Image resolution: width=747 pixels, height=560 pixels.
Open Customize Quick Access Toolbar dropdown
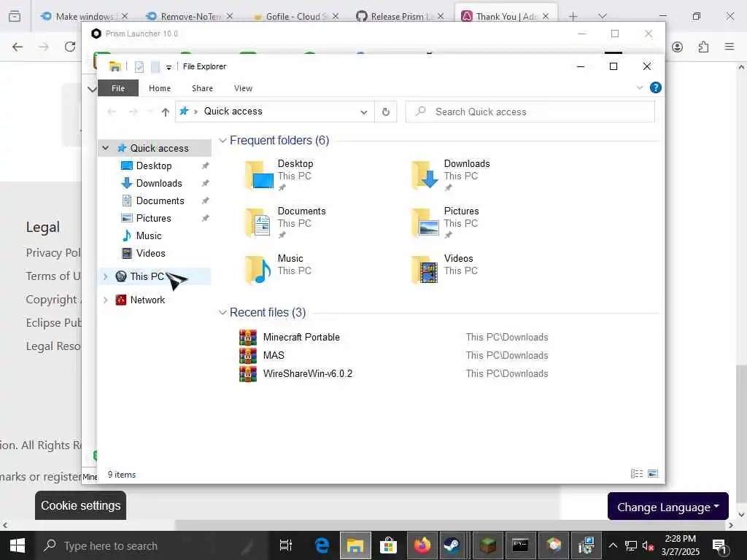click(169, 67)
